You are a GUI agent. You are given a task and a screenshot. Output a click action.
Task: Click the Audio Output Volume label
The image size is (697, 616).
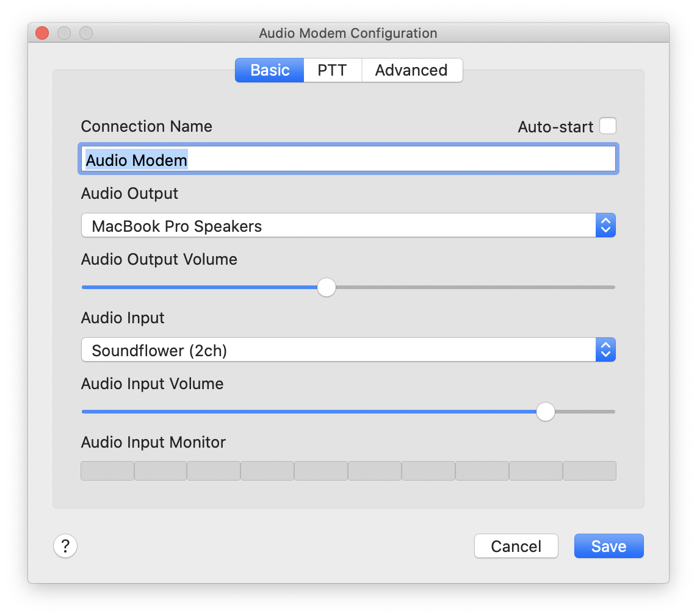(159, 259)
